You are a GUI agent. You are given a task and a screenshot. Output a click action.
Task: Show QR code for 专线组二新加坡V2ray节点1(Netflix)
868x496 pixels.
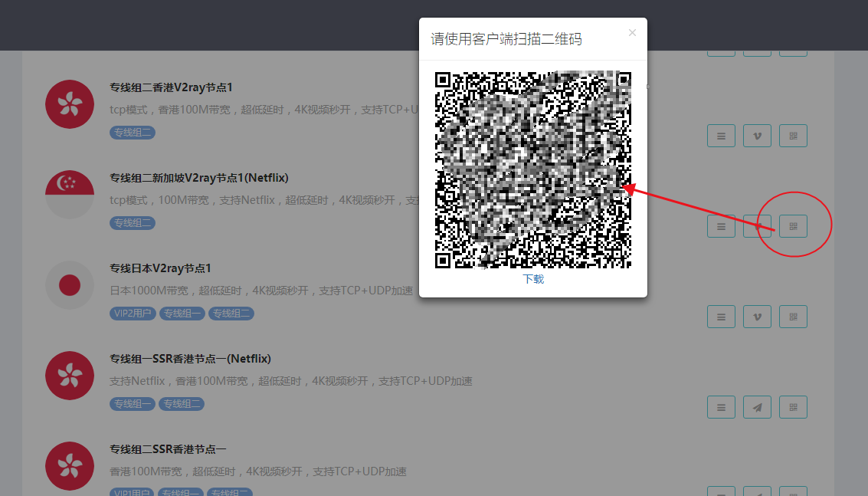[793, 226]
